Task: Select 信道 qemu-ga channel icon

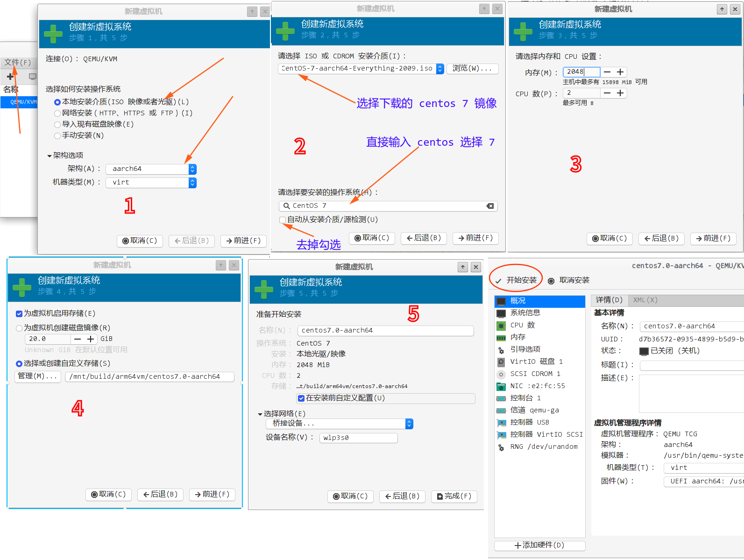Action: coord(501,411)
